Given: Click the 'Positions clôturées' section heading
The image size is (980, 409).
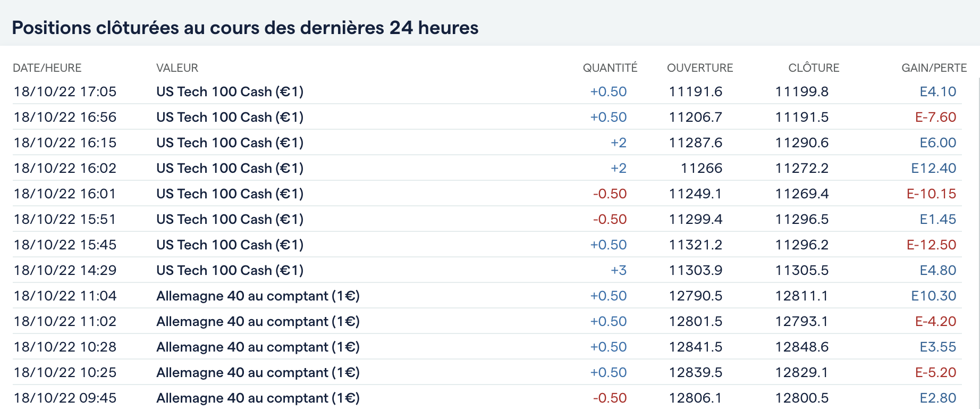Looking at the screenshot, I should click(245, 28).
